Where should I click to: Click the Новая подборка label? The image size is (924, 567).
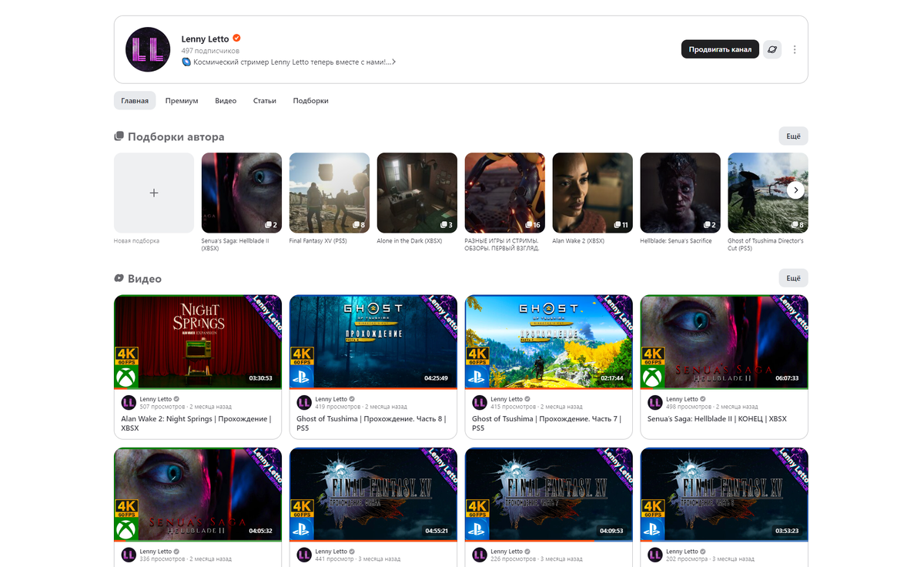tap(136, 241)
